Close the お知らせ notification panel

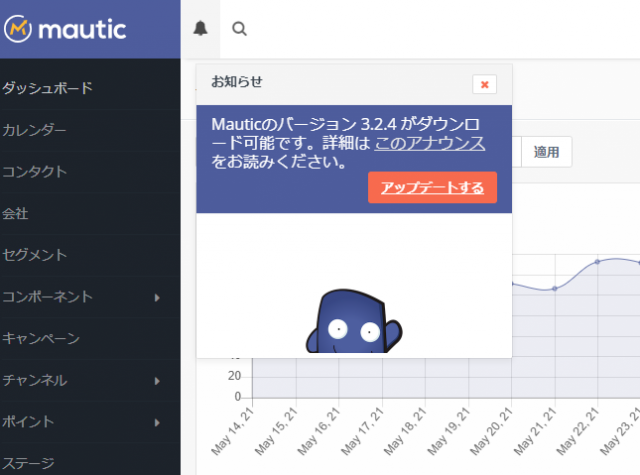point(484,85)
